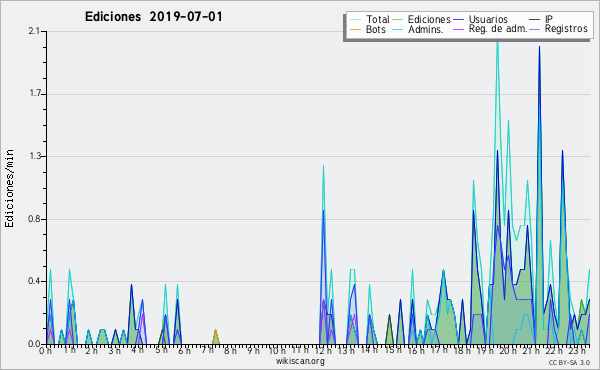Click the 1.3 y-axis value

[x=35, y=156]
